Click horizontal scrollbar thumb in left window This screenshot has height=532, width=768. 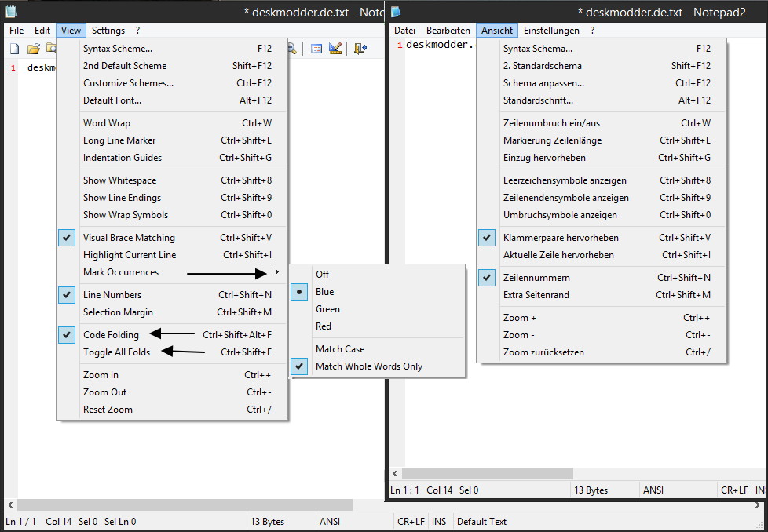[185, 505]
